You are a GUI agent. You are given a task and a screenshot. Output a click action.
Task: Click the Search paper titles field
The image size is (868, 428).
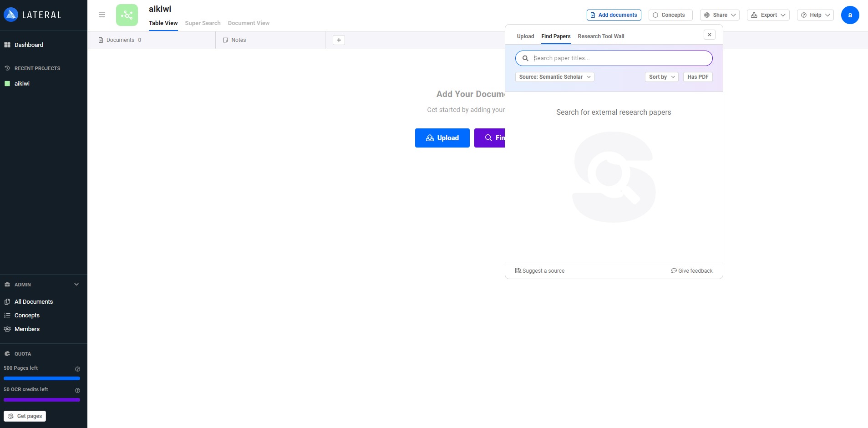tap(614, 58)
